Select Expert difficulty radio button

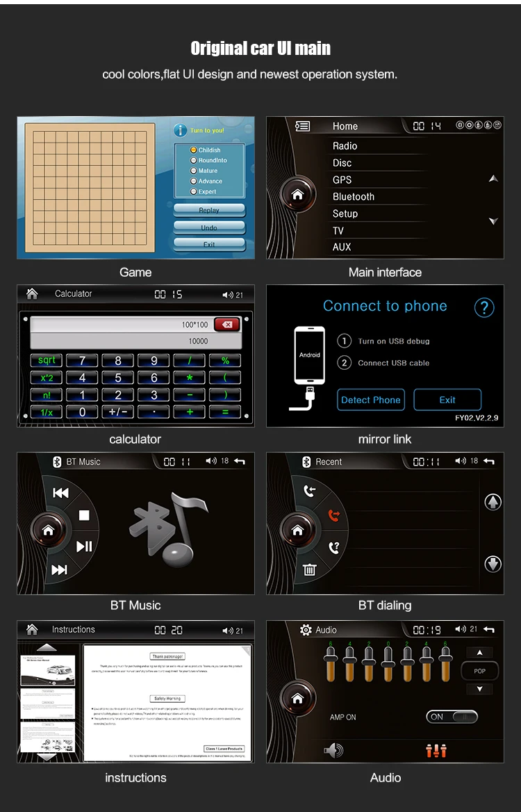[x=194, y=192]
